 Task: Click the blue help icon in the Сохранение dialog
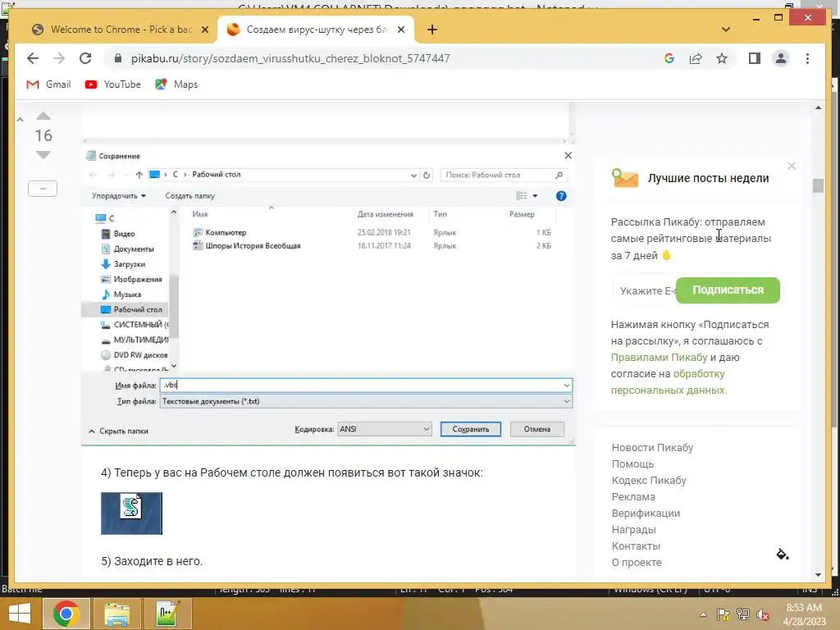coord(561,196)
